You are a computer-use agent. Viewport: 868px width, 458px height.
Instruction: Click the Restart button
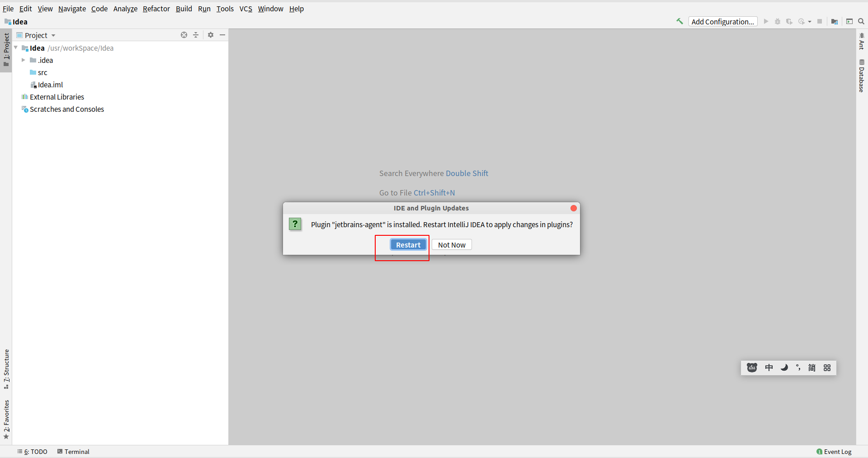[x=408, y=245]
